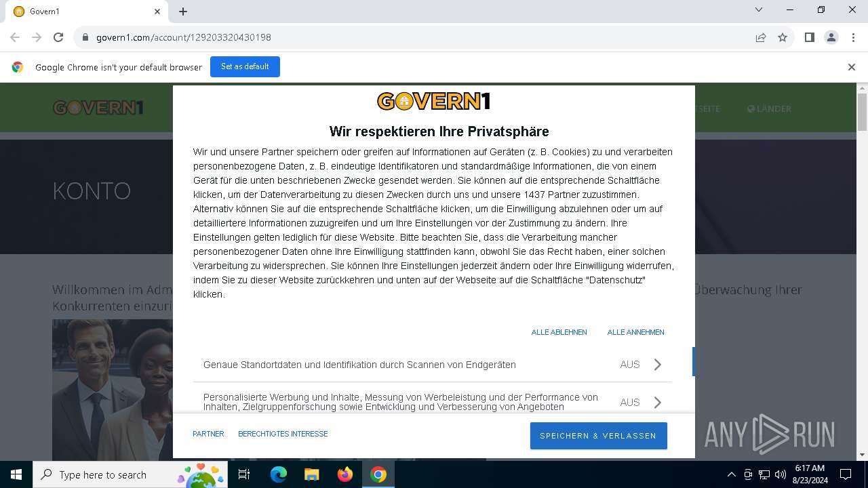Image resolution: width=868 pixels, height=488 pixels.
Task: Click the dialog's blue scrollbar thumb
Action: (x=693, y=361)
